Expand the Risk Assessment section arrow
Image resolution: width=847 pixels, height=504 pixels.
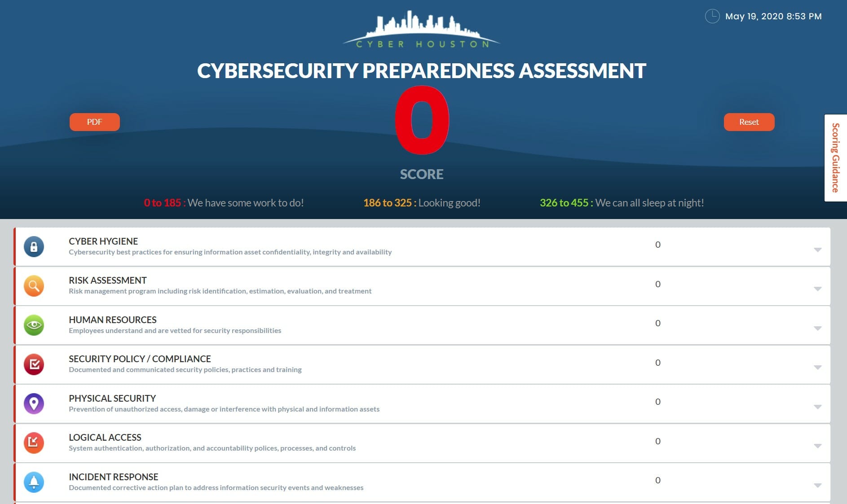click(817, 289)
